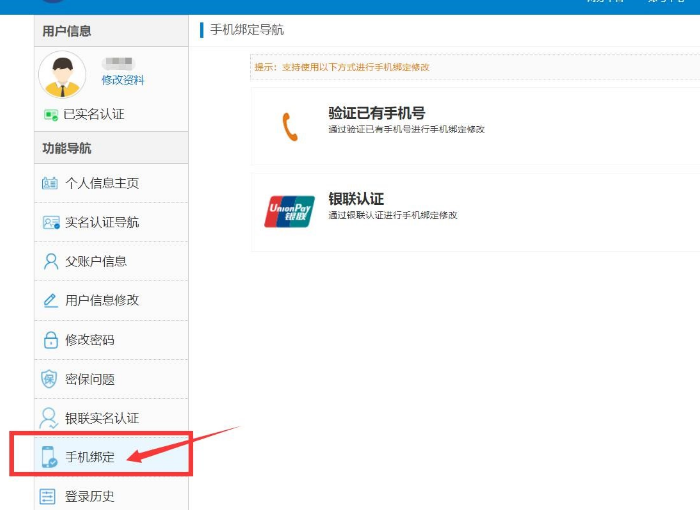Viewport: 700px width, 510px height.
Task: Choose 银联认证 option
Action: (356, 199)
